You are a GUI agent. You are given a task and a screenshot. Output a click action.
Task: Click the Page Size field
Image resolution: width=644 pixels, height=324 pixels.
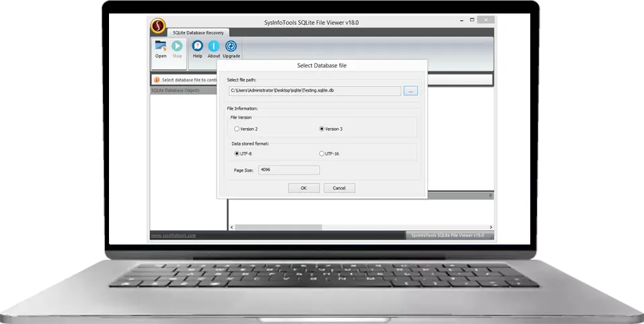pos(289,170)
